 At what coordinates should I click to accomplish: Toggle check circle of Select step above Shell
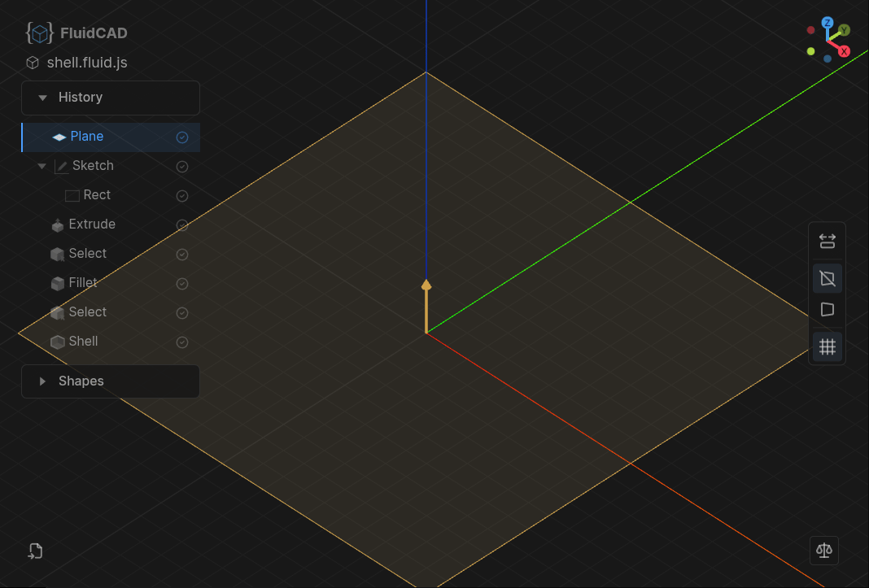pyautogui.click(x=181, y=313)
